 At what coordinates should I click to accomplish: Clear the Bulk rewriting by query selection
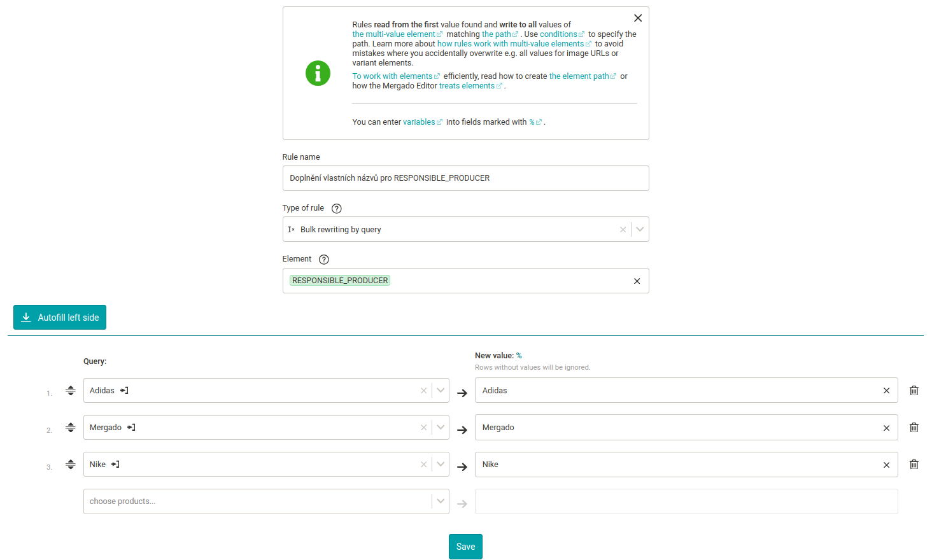[x=623, y=230]
